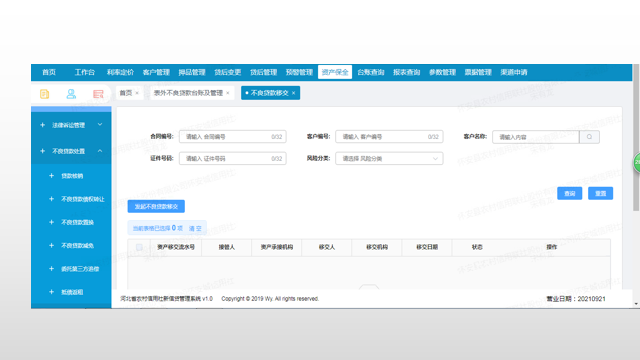This screenshot has height=360, width=640.
Task: Open the 贷后变更 top menu
Action: pos(228,72)
